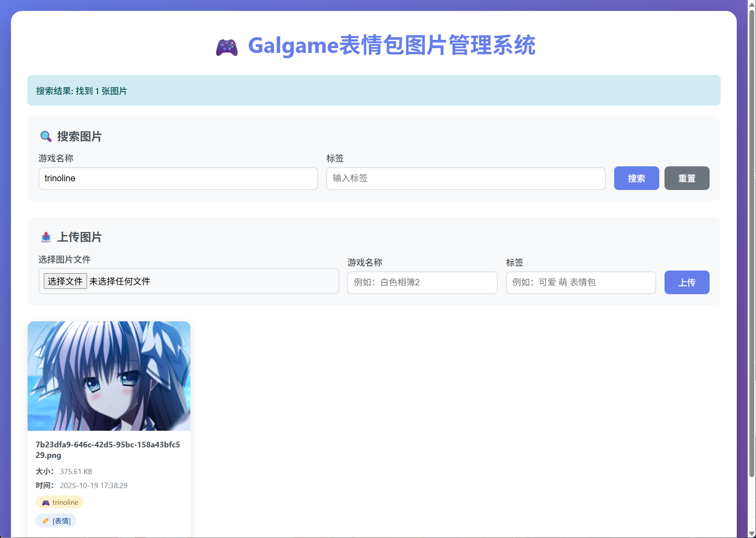Image resolution: width=756 pixels, height=538 pixels.
Task: Click the image filename 7b23dfa9 png text
Action: (108, 450)
